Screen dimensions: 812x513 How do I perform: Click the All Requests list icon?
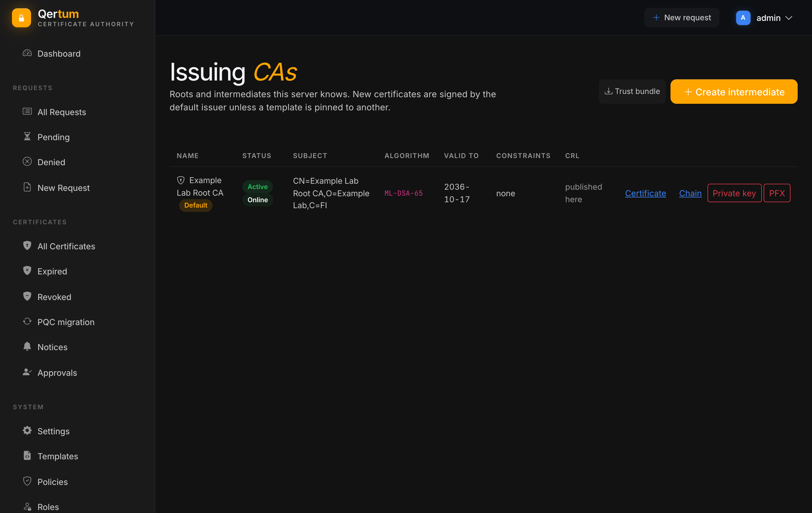pyautogui.click(x=27, y=112)
